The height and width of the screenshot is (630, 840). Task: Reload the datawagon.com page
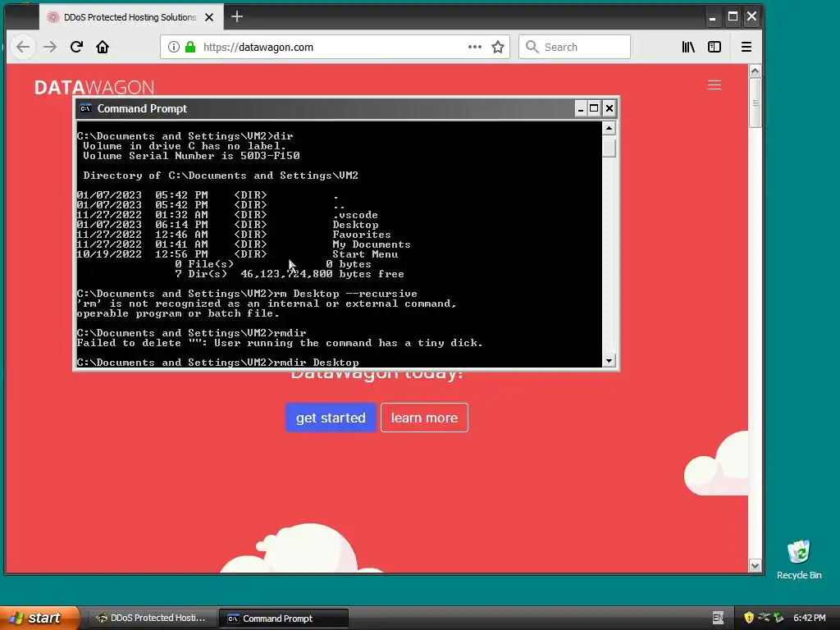click(76, 47)
